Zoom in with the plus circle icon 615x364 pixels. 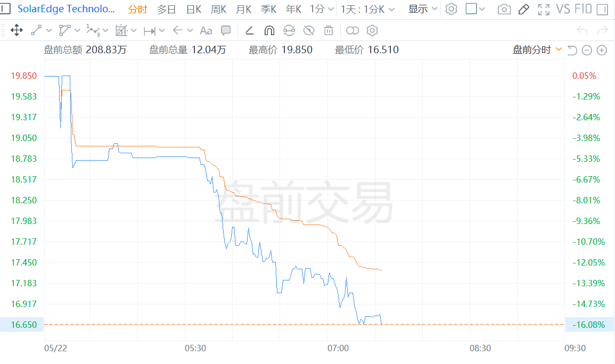click(x=602, y=51)
